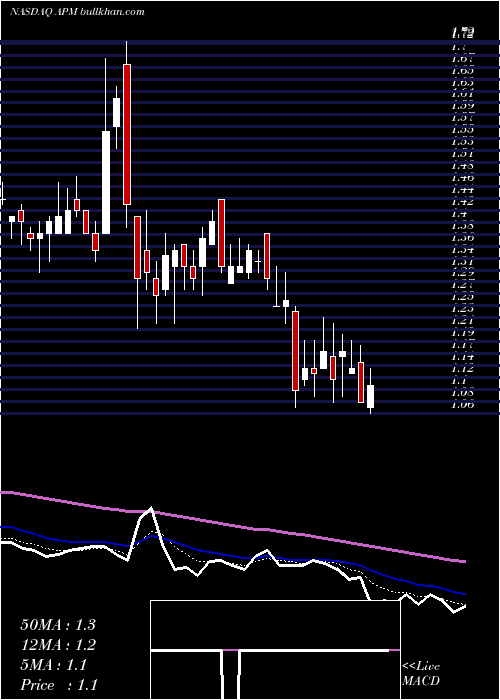Click the 1.06 price axis label
The height and width of the screenshot is (700, 500).
click(x=462, y=405)
